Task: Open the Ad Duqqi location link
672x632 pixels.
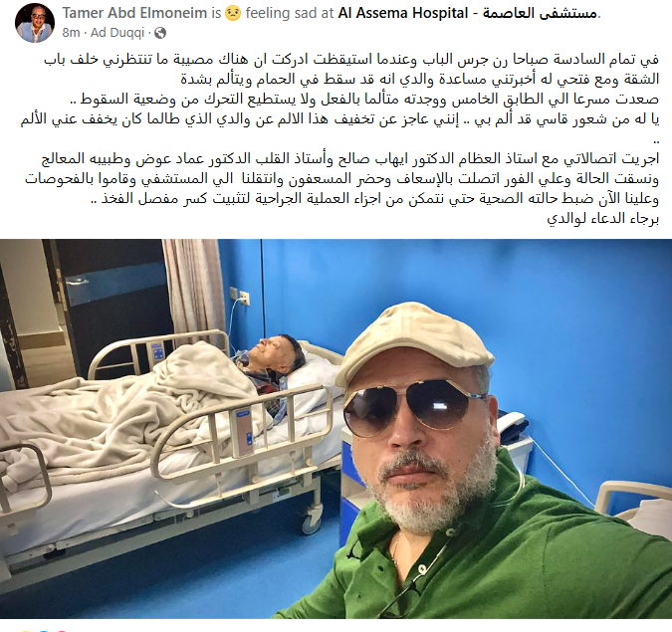Action: pyautogui.click(x=117, y=33)
